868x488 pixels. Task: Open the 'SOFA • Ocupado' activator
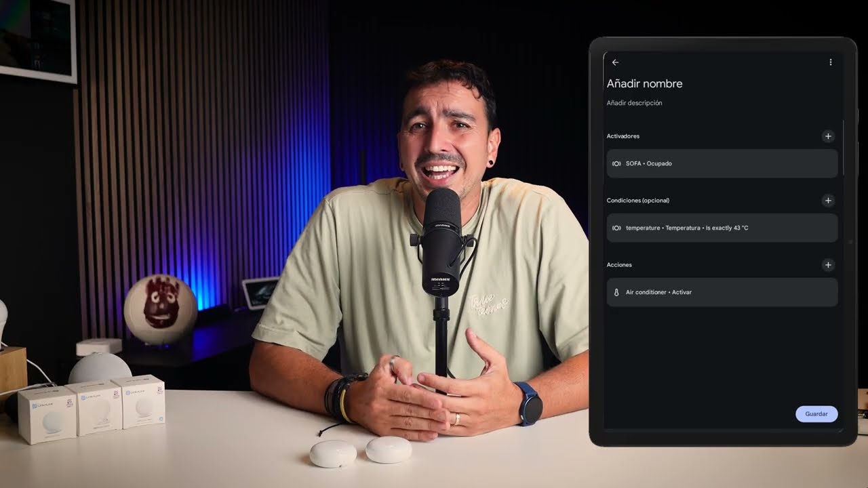pyautogui.click(x=722, y=163)
